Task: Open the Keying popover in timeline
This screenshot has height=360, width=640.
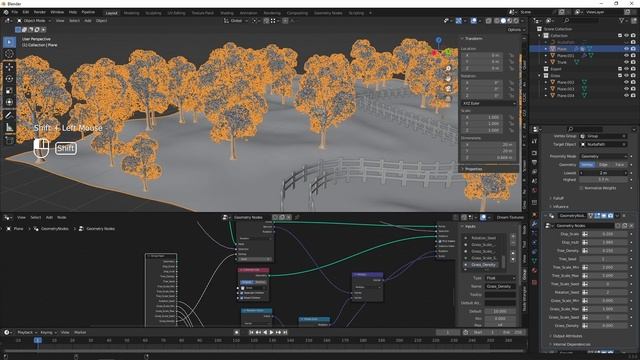Action: tap(49, 332)
